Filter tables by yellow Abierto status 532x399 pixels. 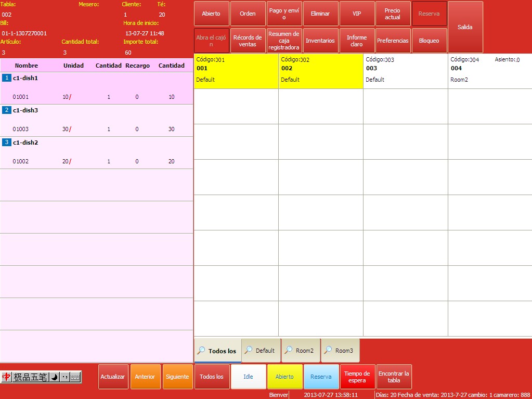tap(284, 377)
